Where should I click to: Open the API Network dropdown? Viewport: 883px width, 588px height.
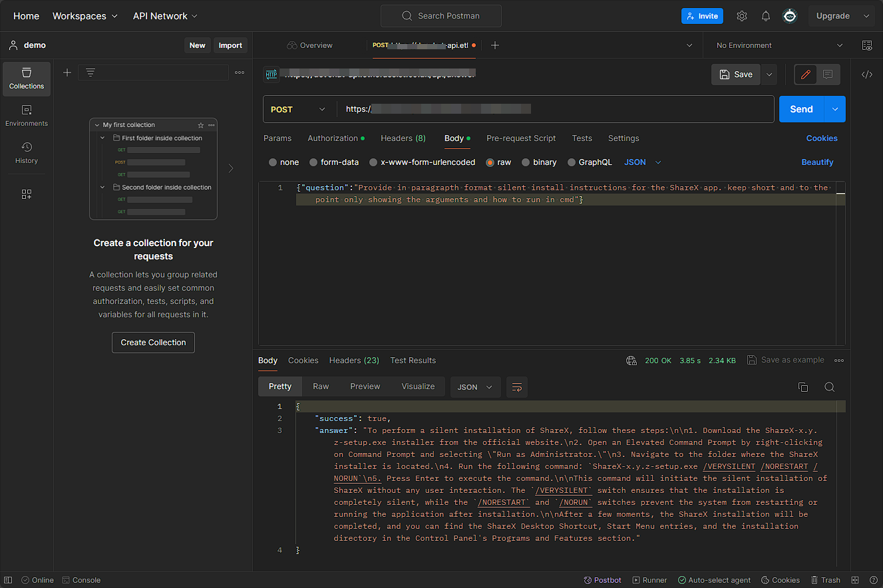pos(165,16)
